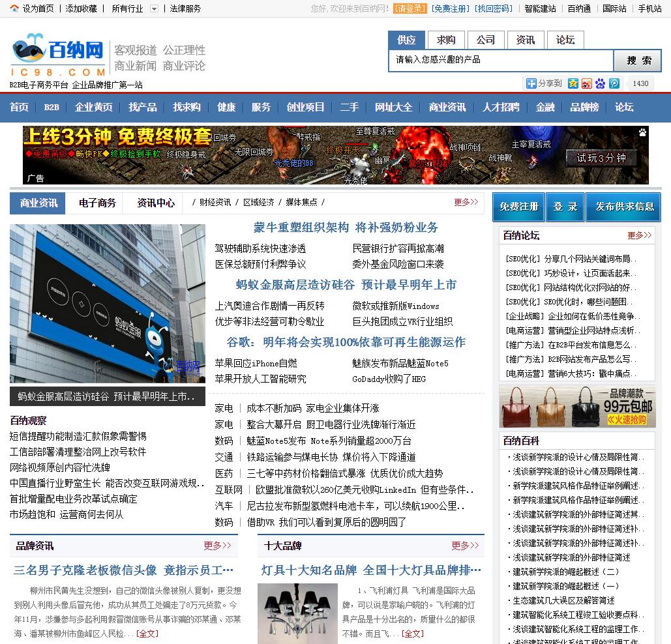Click the 家电 category label before 成本不断加码
Image resolution: width=671 pixels, height=644 pixels.
224,409
